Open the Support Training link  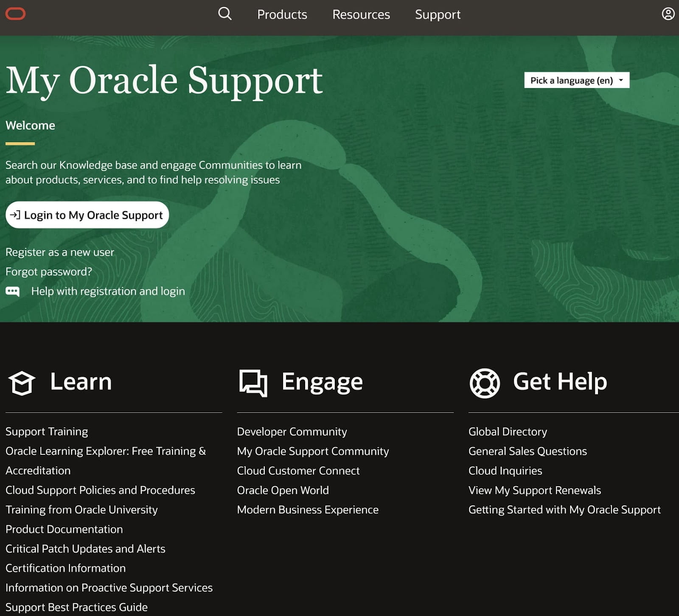point(47,431)
